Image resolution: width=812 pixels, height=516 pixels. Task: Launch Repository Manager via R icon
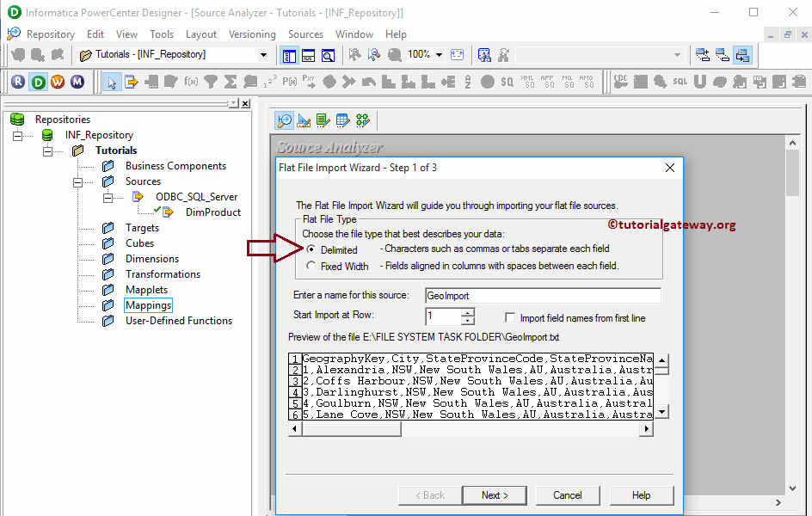[18, 82]
